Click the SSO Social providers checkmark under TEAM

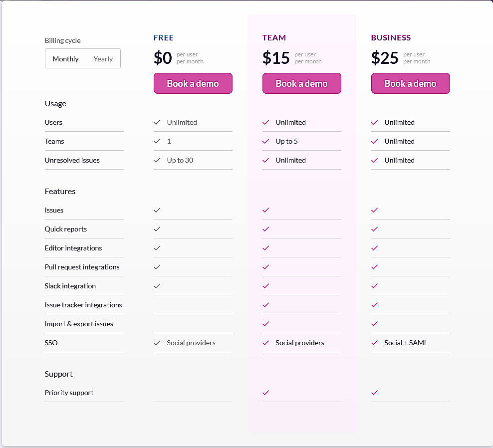coord(265,343)
